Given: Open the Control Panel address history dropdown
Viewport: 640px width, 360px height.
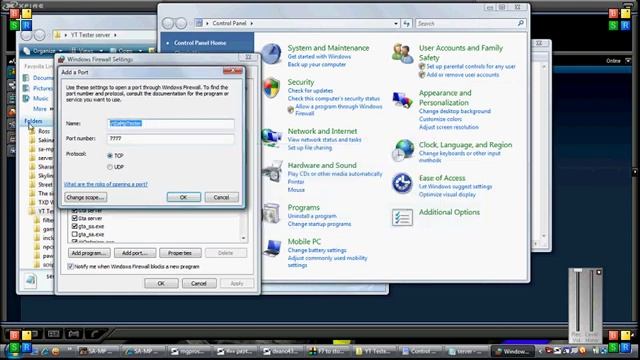Looking at the screenshot, I should [x=396, y=24].
